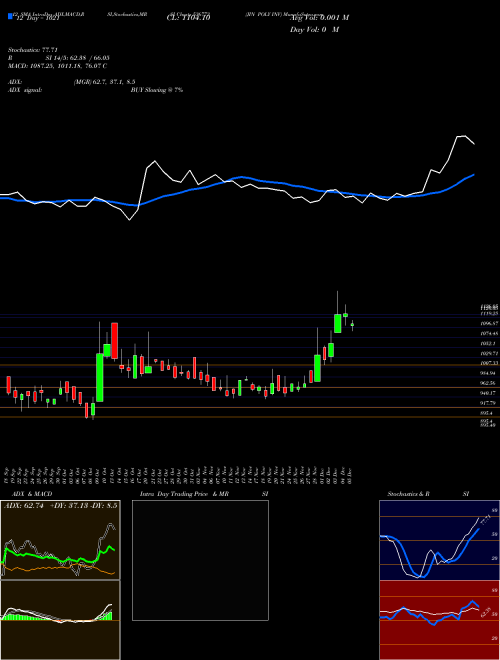Open the red RSI chart panel
The height and width of the screenshot is (660, 500).
(439, 620)
